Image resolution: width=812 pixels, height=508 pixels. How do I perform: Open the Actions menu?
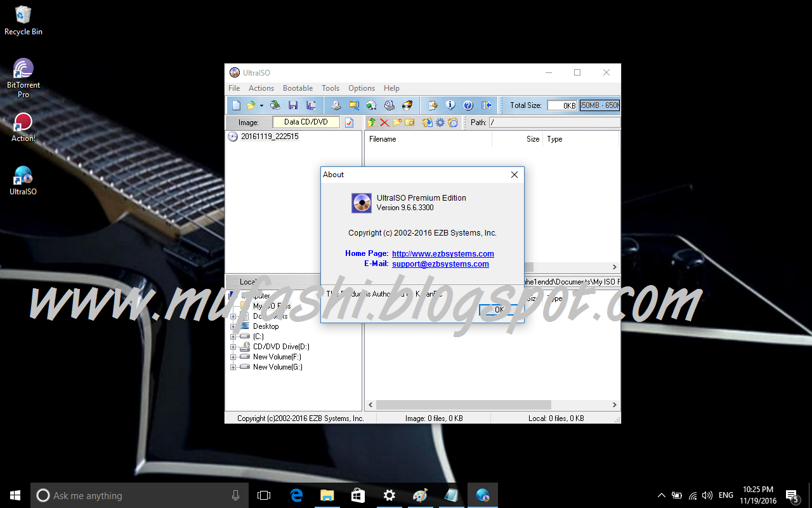tap(261, 88)
